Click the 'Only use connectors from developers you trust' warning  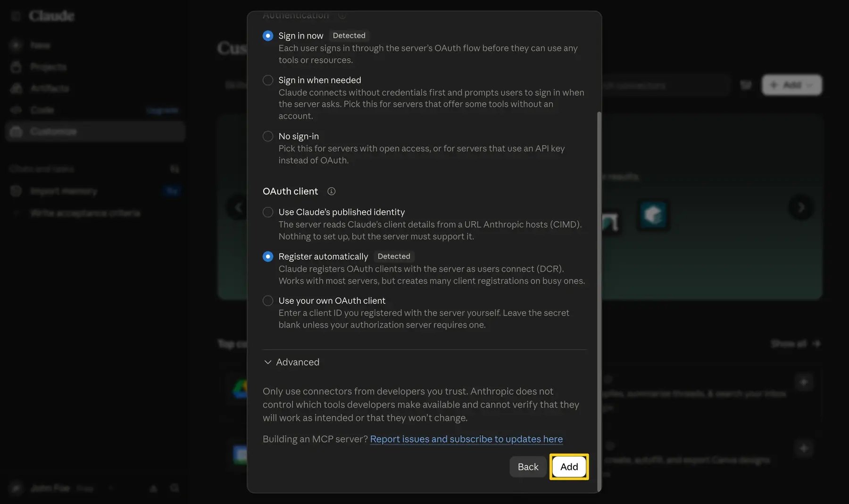[421, 405]
